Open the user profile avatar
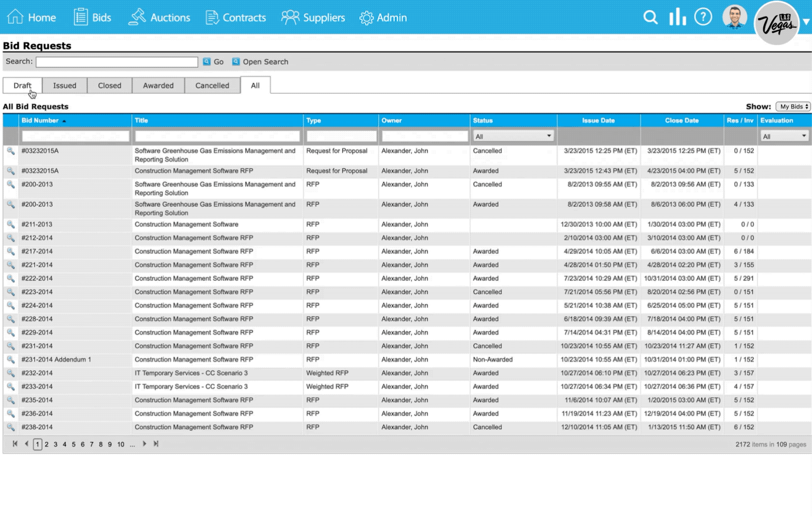Viewport: 812px width, 519px height. click(734, 17)
